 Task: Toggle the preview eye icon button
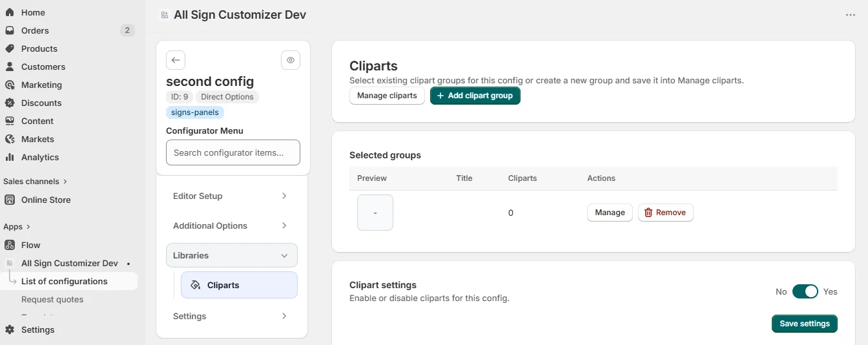pos(291,60)
